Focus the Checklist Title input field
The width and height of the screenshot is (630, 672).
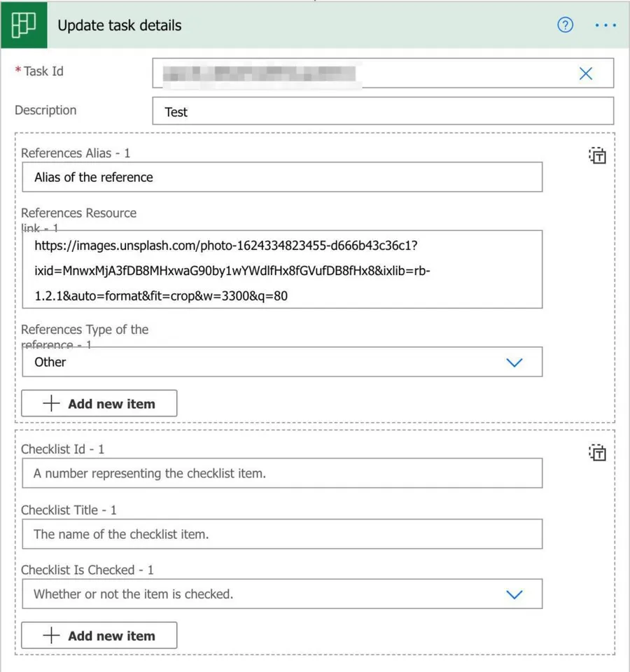[x=281, y=534]
